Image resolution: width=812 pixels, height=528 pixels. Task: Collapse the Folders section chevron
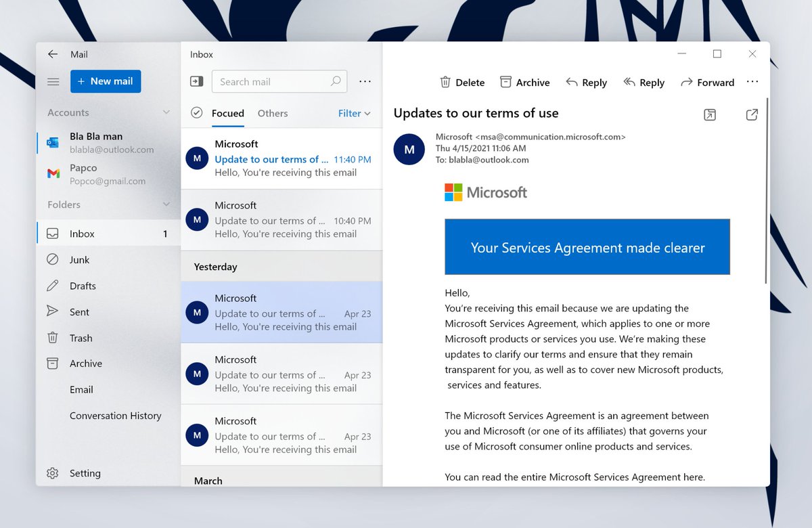[x=166, y=204]
